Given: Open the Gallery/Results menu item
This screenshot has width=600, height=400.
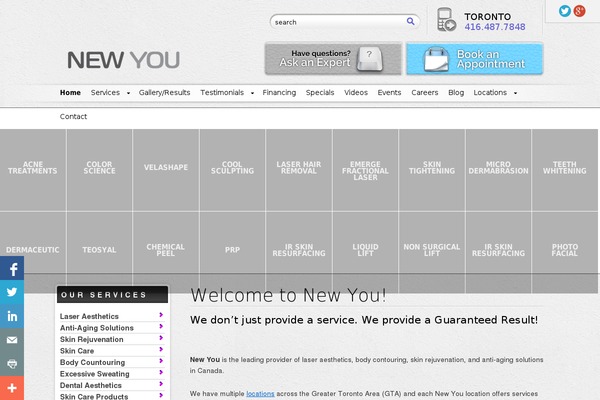Looking at the screenshot, I should pos(165,93).
